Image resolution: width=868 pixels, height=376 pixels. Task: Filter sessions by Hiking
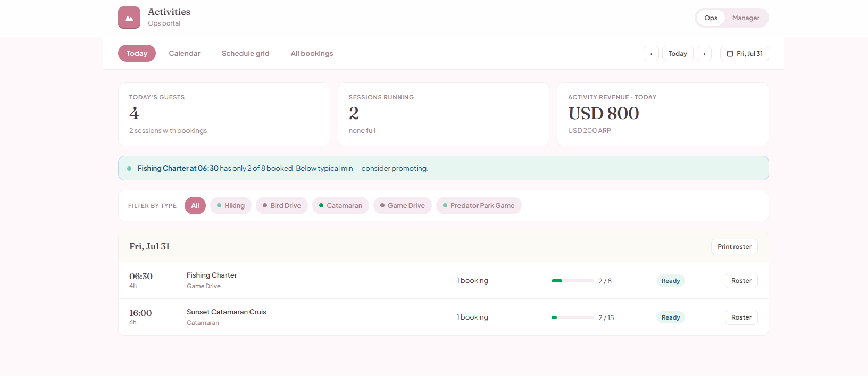231,206
